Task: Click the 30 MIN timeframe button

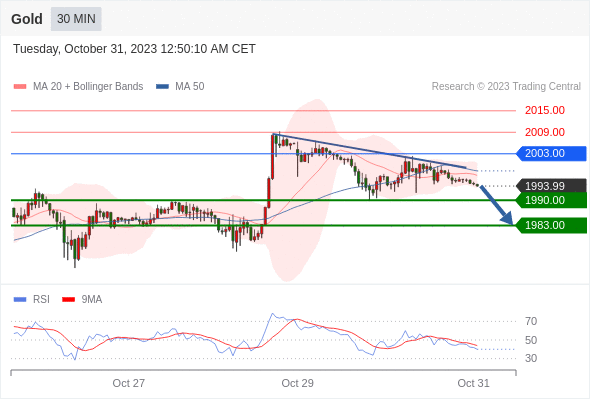Action: (76, 19)
